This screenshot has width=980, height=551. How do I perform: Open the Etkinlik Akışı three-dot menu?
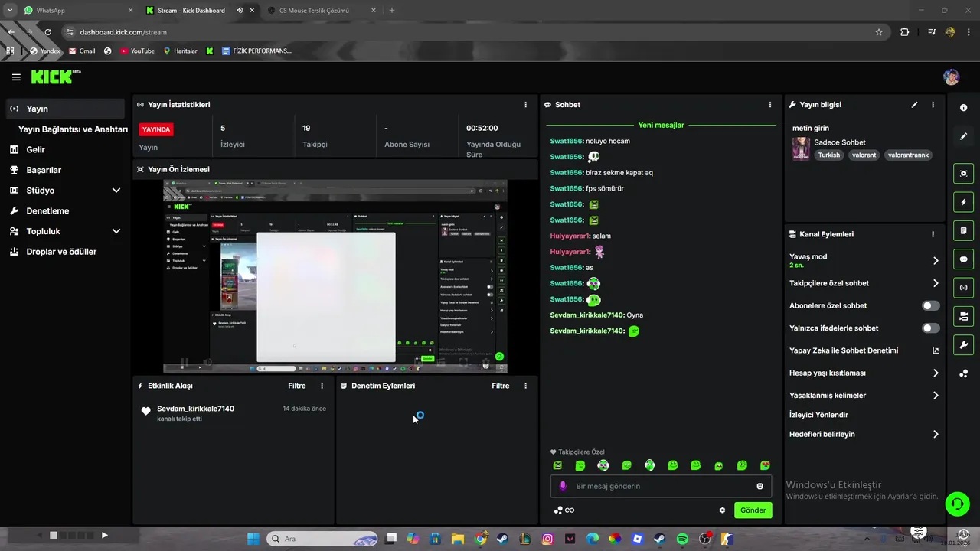[322, 386]
